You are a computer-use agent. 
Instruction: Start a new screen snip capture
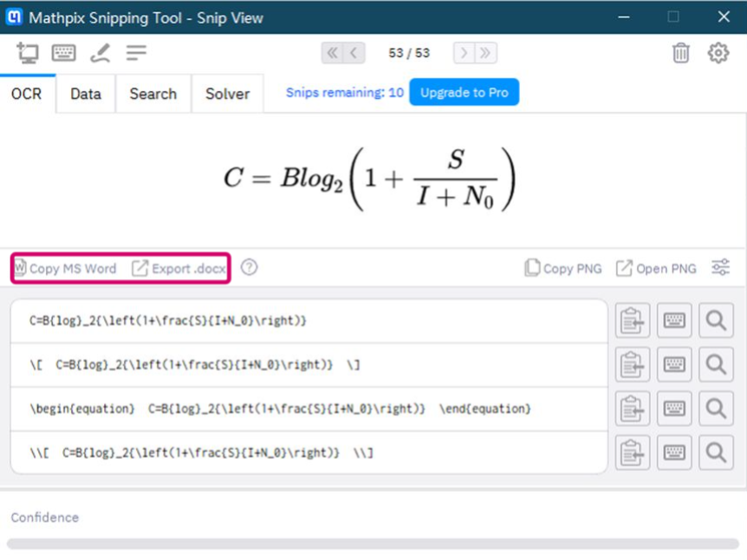pyautogui.click(x=27, y=52)
